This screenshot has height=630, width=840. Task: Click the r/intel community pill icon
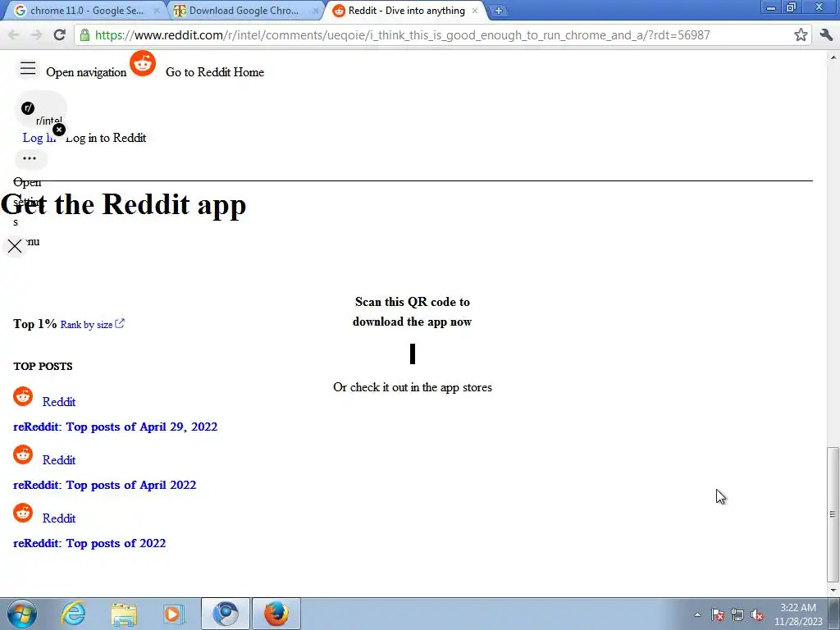[x=28, y=108]
